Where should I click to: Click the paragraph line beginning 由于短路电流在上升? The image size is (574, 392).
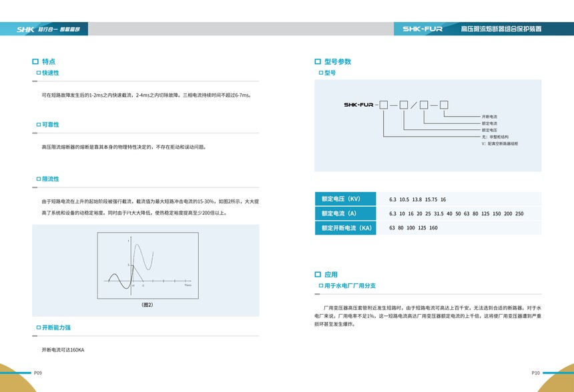pos(150,201)
